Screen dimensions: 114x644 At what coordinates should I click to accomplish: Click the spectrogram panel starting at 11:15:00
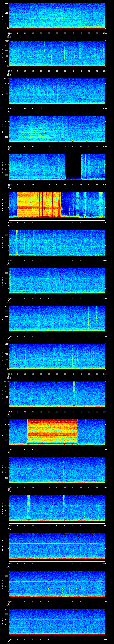pos(57,53)
